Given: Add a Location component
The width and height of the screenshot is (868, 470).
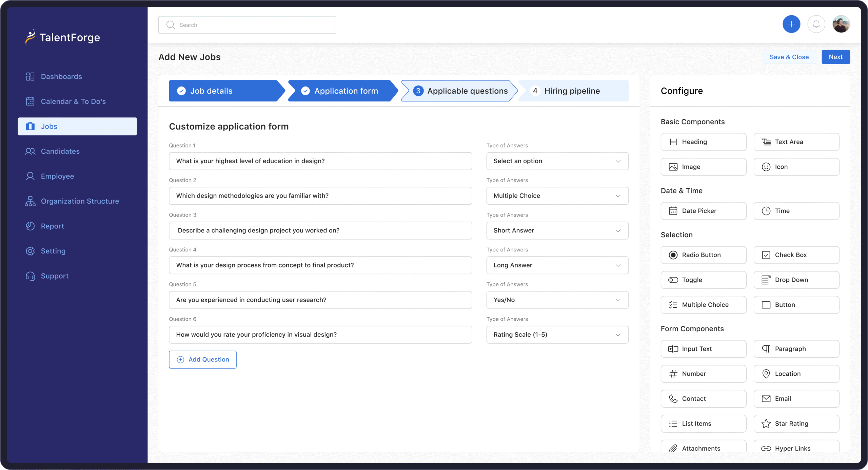Looking at the screenshot, I should coord(796,374).
